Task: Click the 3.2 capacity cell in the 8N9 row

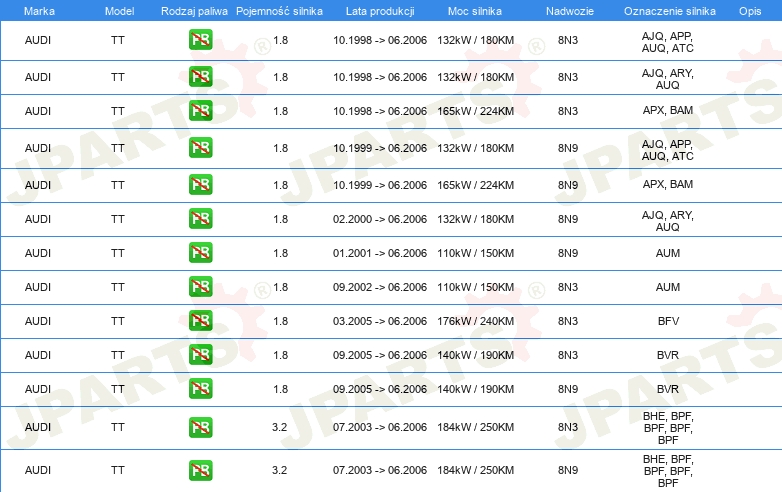Action: [x=279, y=470]
